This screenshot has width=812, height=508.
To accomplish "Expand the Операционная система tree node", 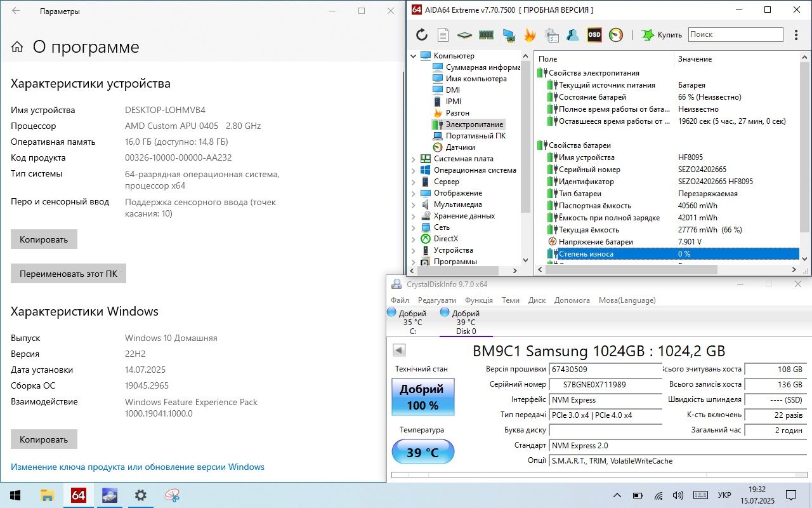I will (x=414, y=170).
